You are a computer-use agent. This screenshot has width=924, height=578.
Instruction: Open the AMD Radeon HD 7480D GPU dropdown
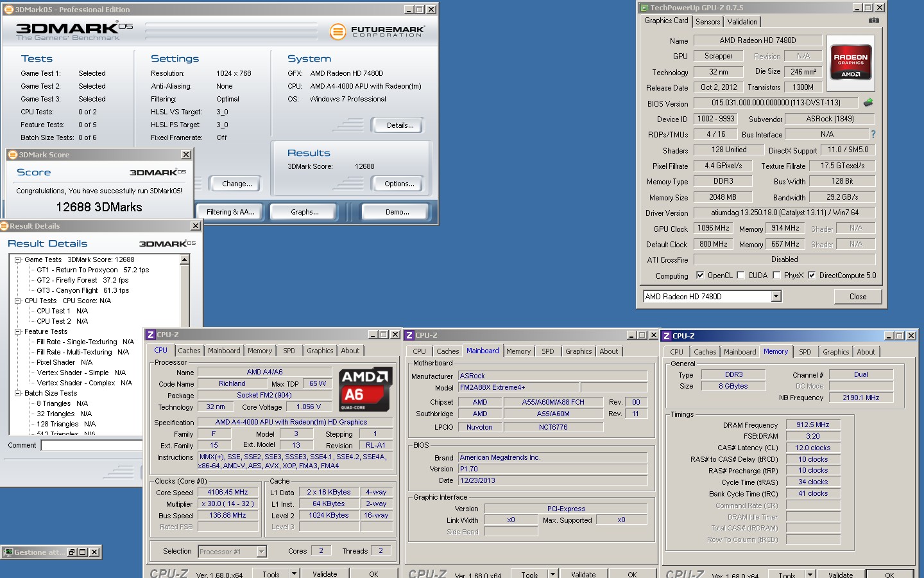(x=776, y=296)
